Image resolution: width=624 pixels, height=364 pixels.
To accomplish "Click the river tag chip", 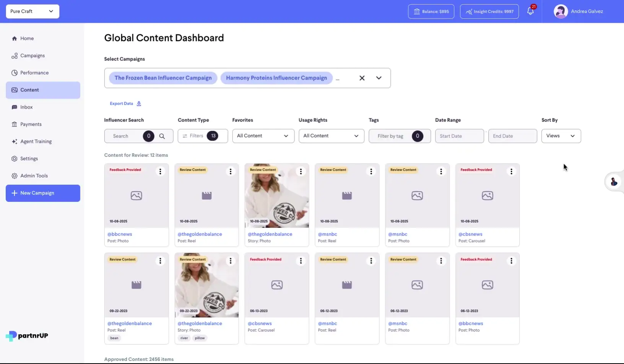I will click(184, 338).
